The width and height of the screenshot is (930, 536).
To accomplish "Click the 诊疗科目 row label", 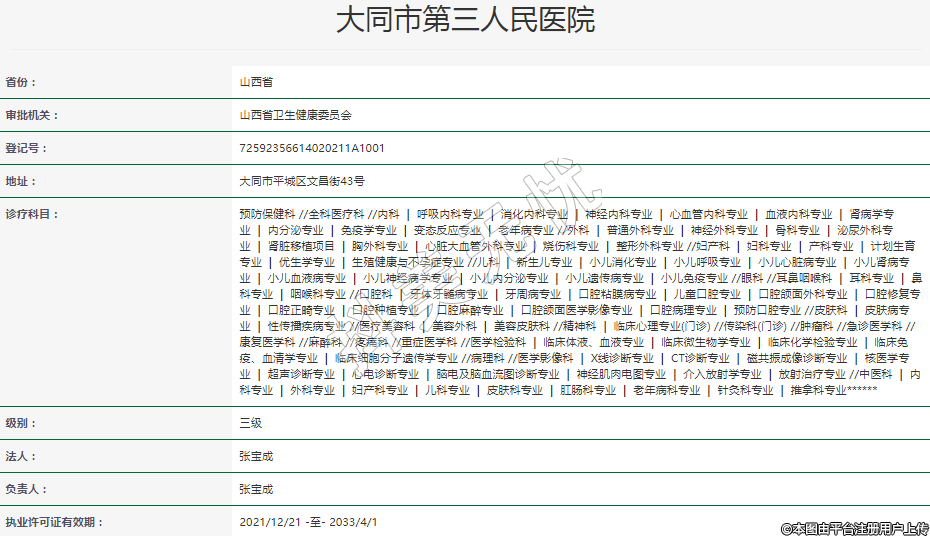I will 32,214.
